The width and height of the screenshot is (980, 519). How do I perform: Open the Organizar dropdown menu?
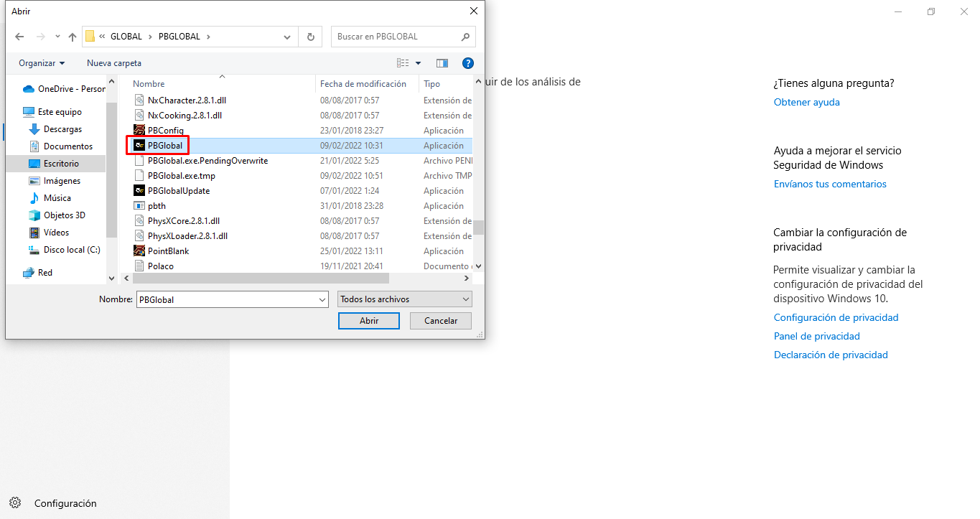coord(42,63)
